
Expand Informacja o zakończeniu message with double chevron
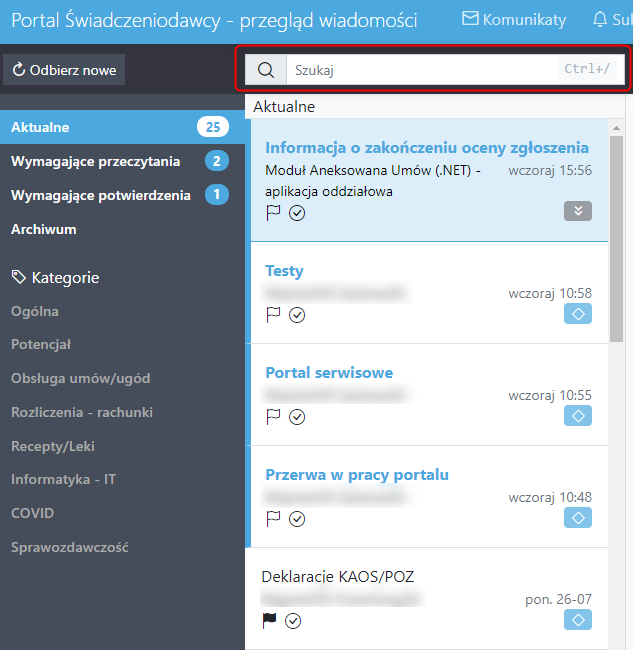(x=577, y=211)
